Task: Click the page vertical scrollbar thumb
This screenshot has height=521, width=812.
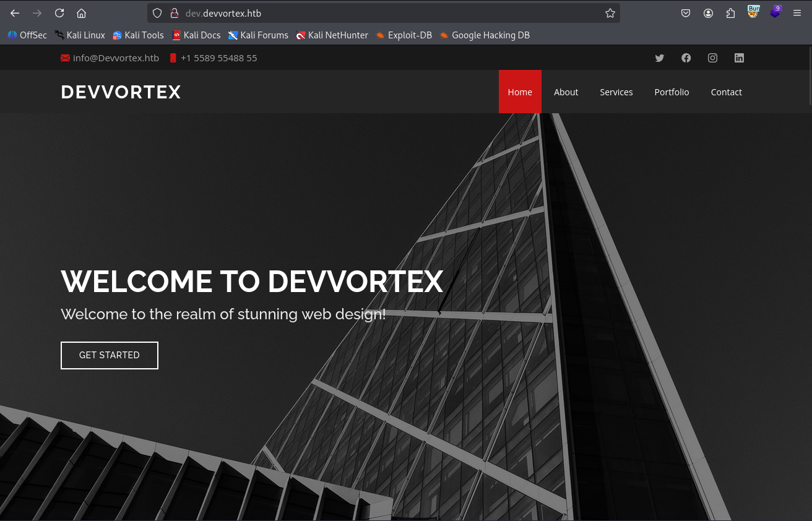Action: tap(809, 75)
